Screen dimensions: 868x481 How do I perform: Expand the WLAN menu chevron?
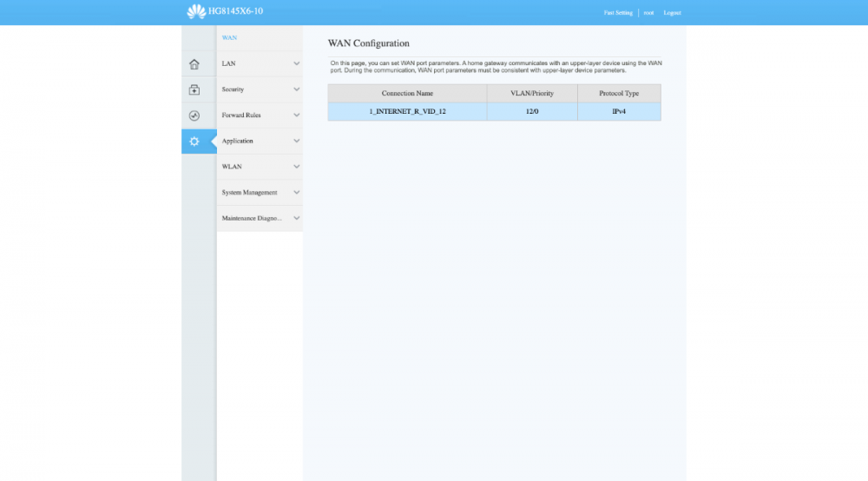coord(296,167)
